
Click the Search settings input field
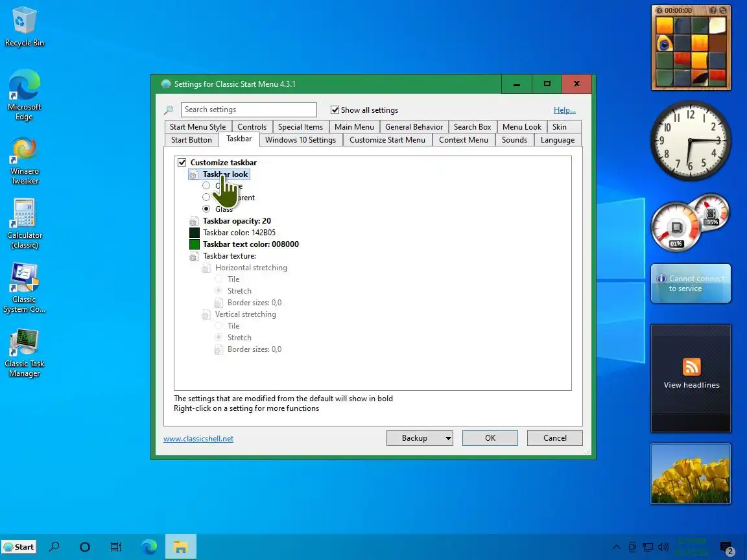(249, 110)
